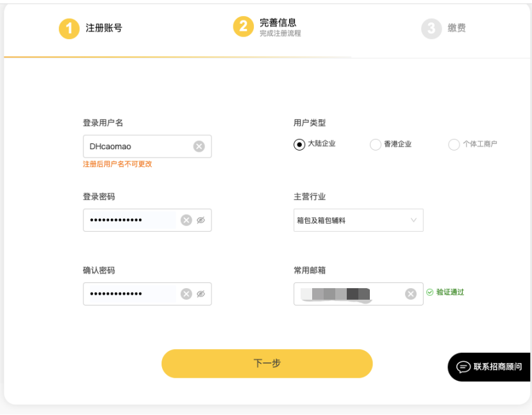The width and height of the screenshot is (532, 415).
Task: Click the green 验证通过 checkmark icon
Action: pos(430,293)
